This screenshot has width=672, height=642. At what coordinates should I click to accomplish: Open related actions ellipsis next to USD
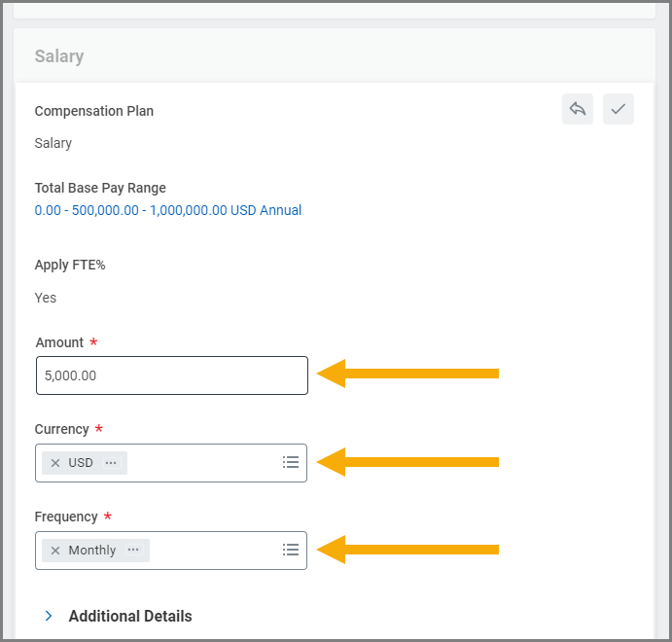(111, 463)
